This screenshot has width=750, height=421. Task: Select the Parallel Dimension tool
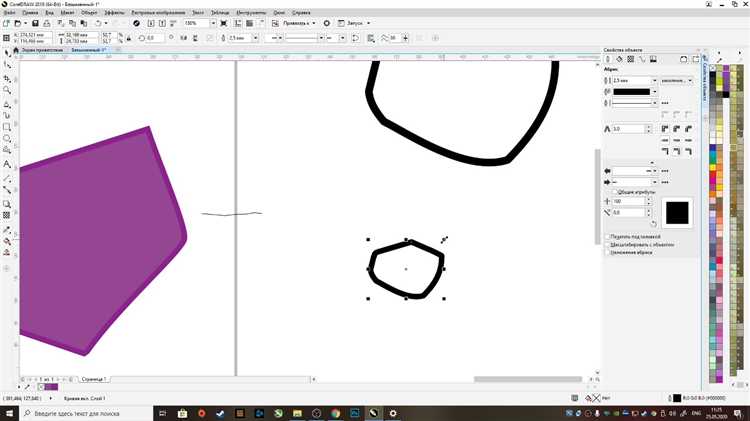(7, 178)
